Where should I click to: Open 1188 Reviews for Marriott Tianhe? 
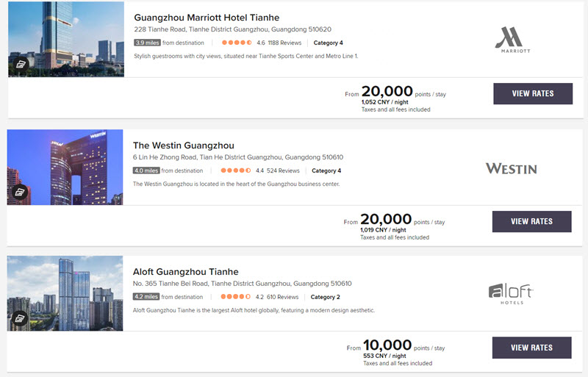click(284, 43)
